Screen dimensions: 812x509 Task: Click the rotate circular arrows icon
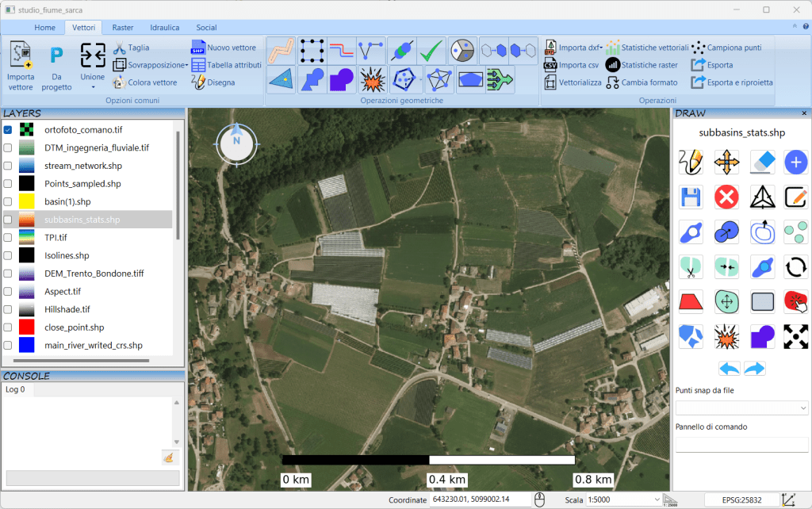pyautogui.click(x=796, y=267)
